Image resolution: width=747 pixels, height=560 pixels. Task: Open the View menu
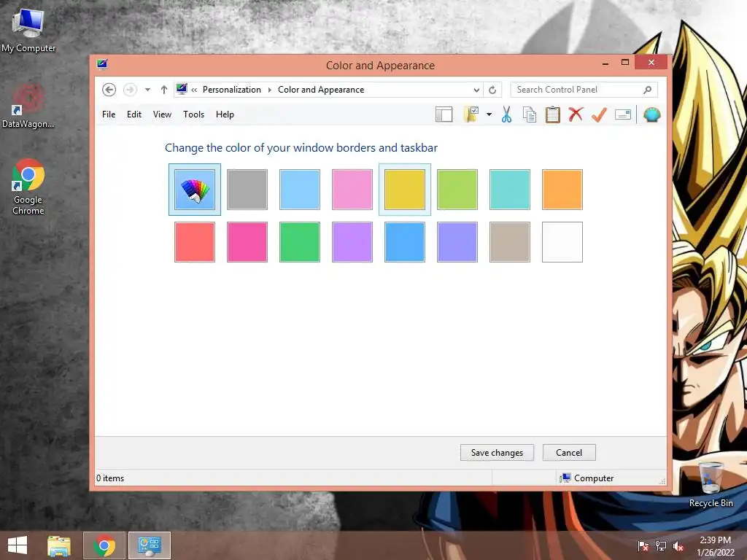tap(162, 114)
